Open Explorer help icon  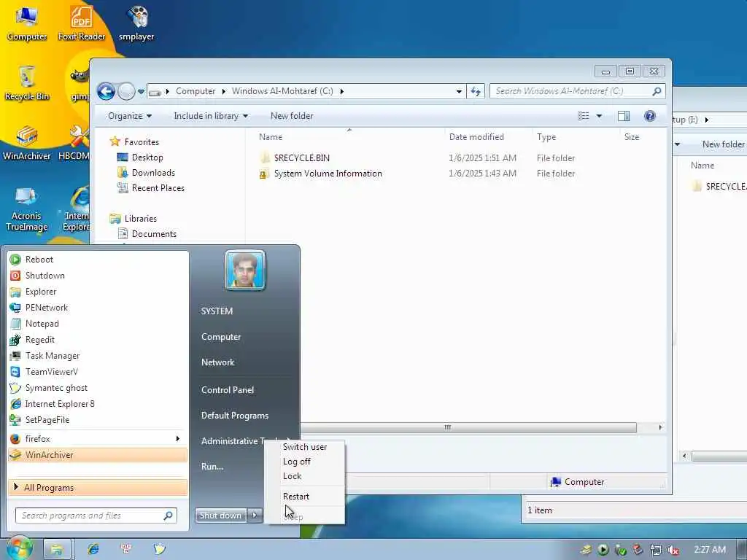click(649, 116)
